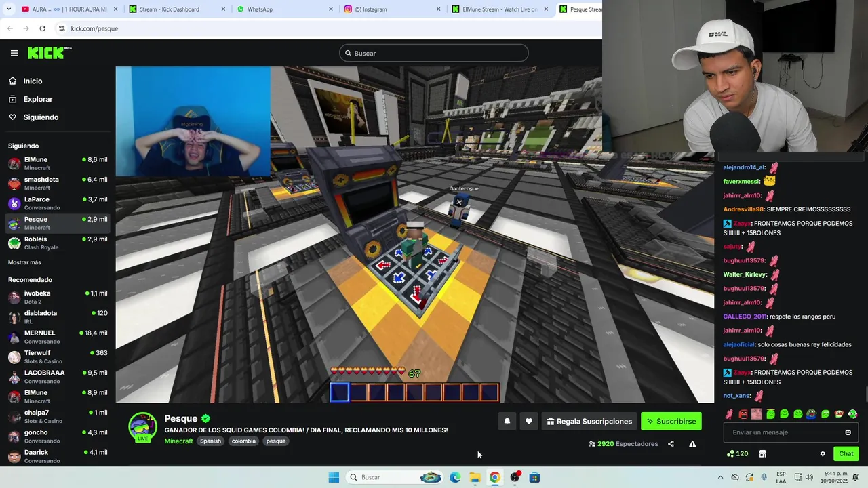868x488 pixels.
Task: Open Microsoft Edge from the taskbar
Action: [x=455, y=477]
